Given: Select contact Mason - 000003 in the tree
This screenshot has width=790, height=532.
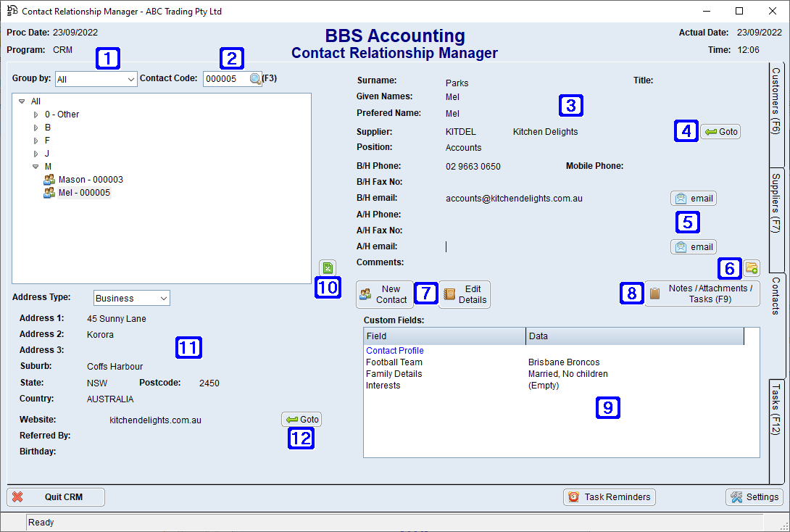Looking at the screenshot, I should (x=91, y=179).
